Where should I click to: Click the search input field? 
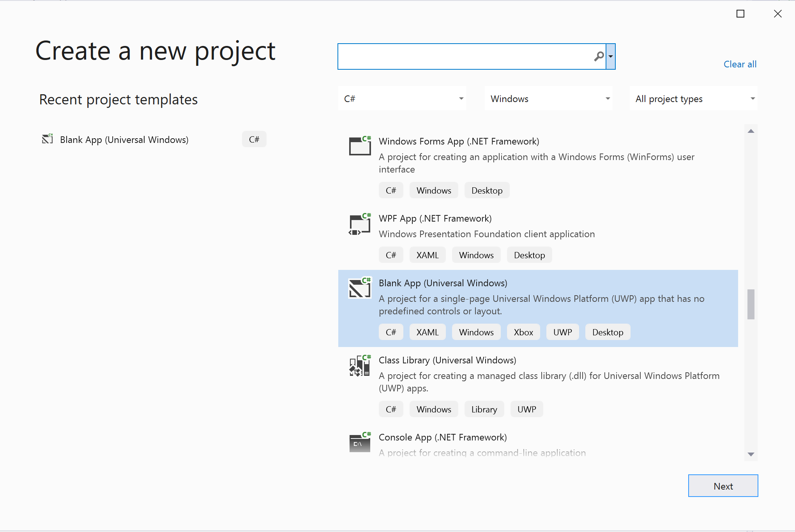coord(469,56)
